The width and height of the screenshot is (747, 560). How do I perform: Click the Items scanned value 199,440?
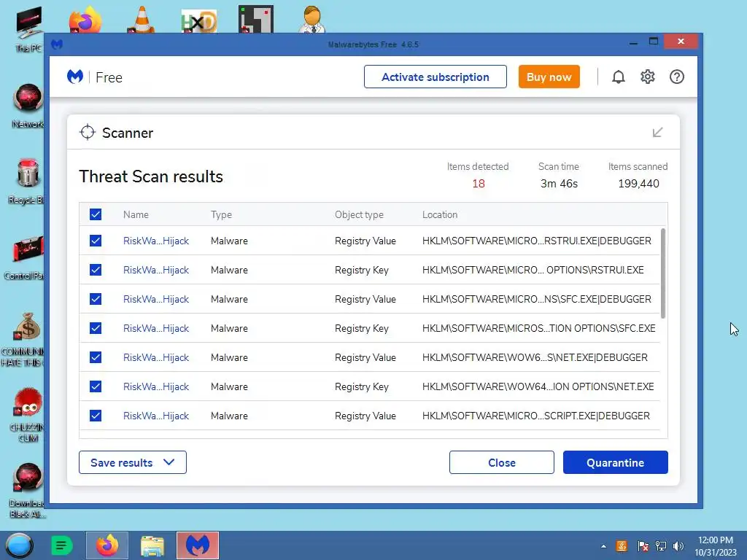pyautogui.click(x=638, y=184)
